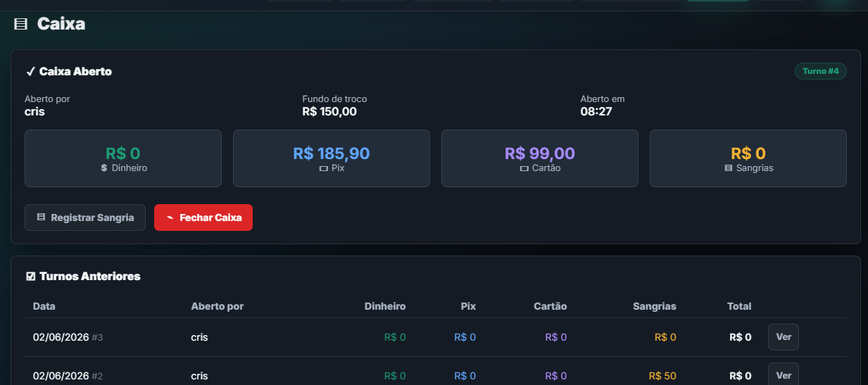868x385 pixels.
Task: Click the date 02/06/2026 #3
Action: coord(68,337)
